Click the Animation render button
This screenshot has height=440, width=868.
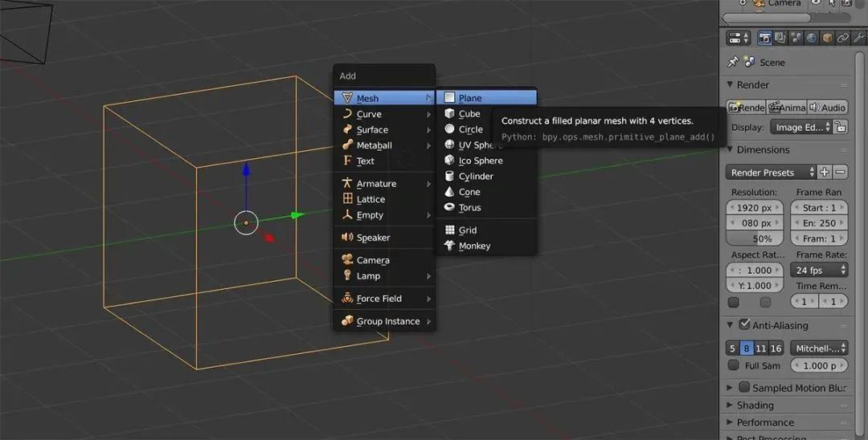click(787, 108)
